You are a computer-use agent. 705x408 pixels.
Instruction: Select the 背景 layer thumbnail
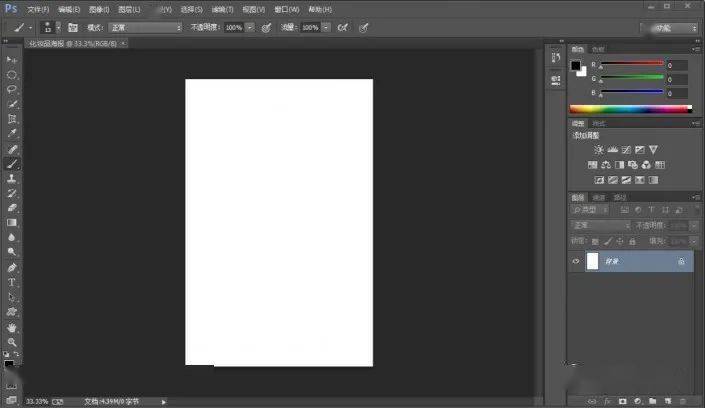[x=592, y=261]
